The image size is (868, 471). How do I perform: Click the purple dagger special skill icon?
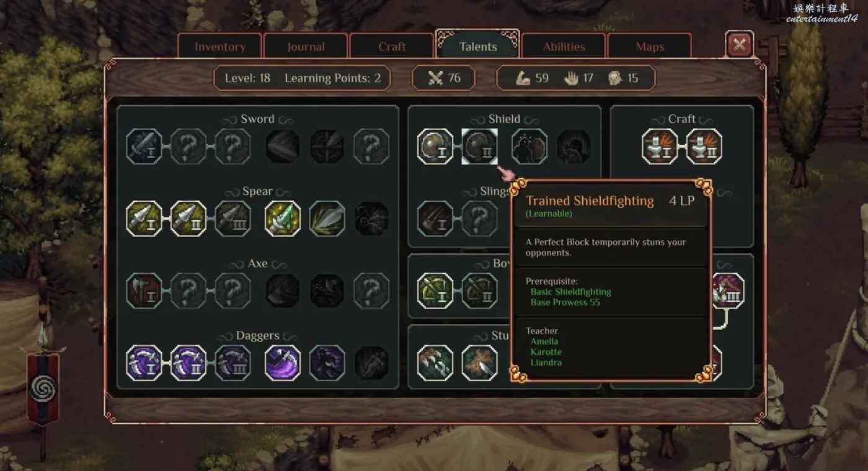[283, 363]
